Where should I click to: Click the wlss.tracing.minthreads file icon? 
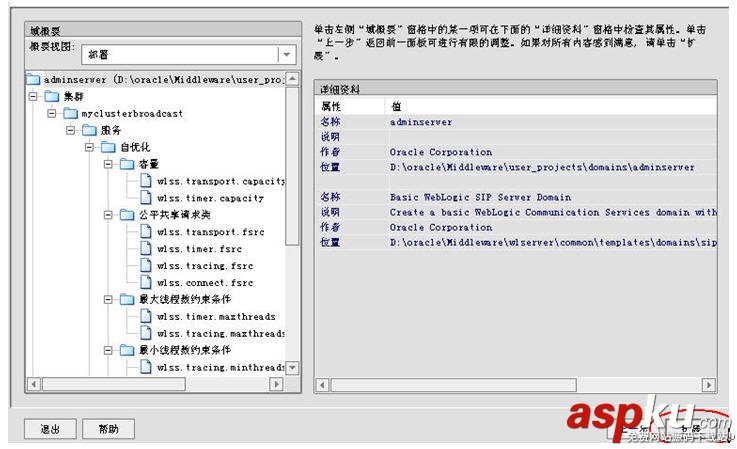point(146,367)
